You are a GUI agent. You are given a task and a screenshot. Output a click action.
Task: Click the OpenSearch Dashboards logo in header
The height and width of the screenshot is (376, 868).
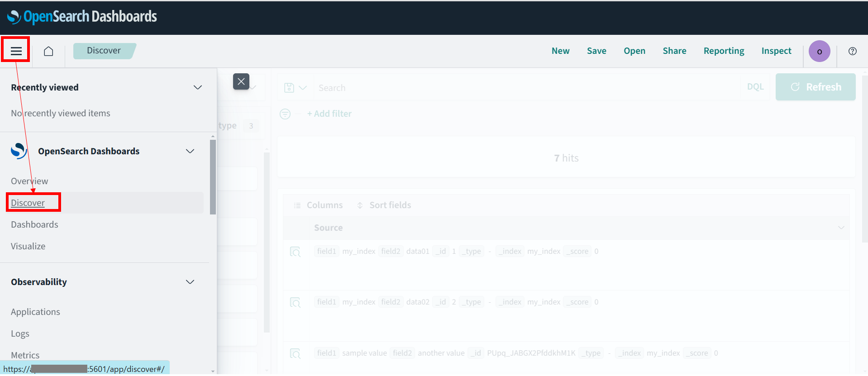point(82,17)
